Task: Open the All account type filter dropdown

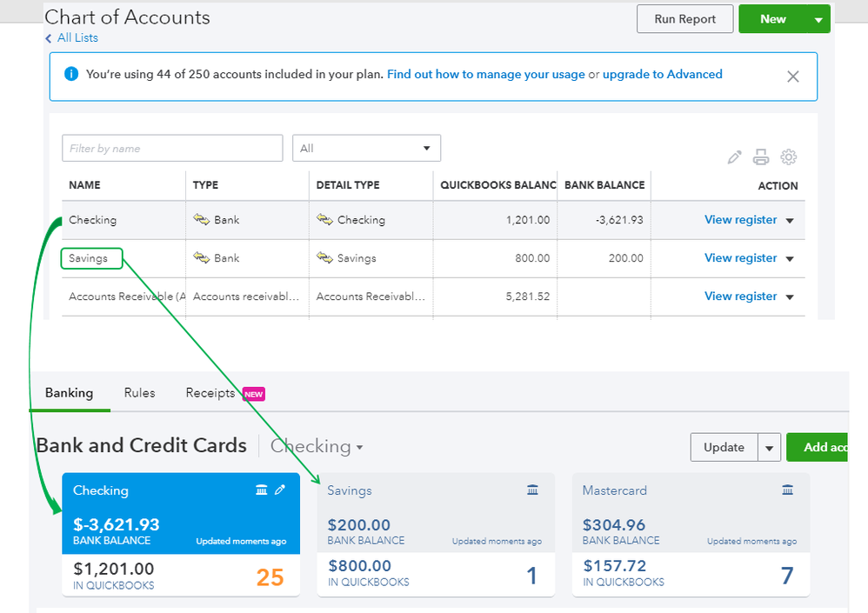Action: point(366,149)
